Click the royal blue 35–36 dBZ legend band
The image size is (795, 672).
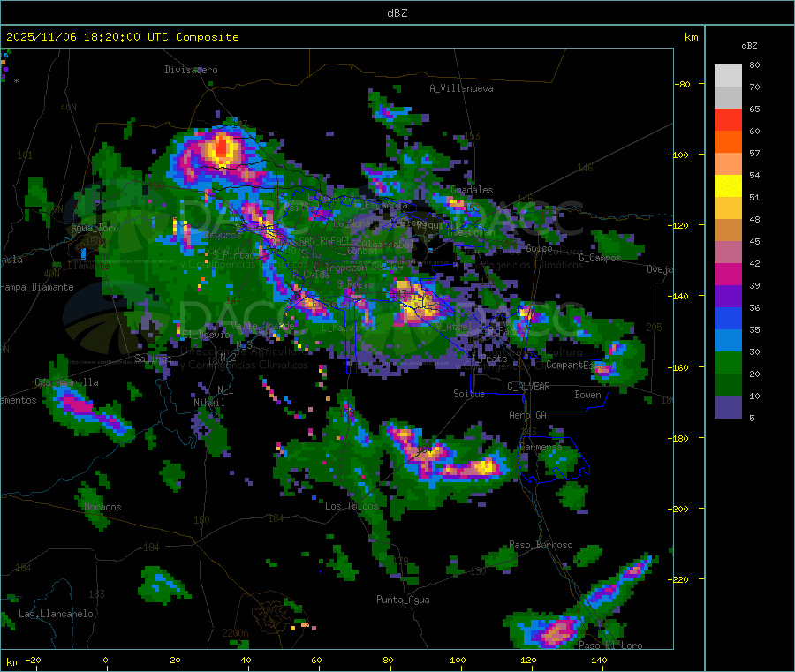pyautogui.click(x=728, y=318)
